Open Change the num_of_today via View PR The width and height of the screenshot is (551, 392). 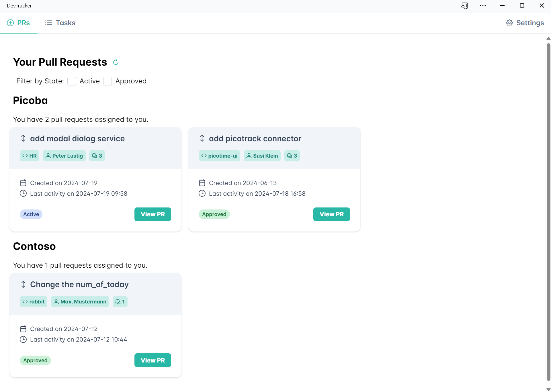[x=153, y=360]
